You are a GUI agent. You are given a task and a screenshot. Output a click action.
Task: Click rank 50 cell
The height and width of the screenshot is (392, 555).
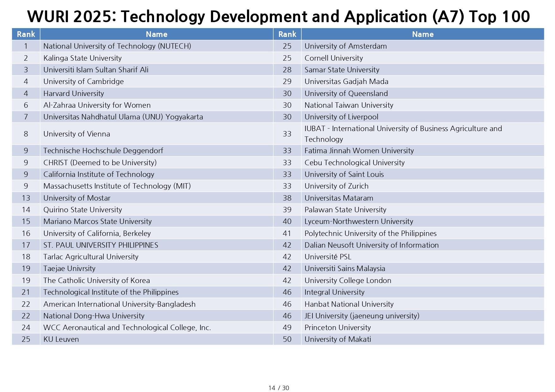click(287, 339)
